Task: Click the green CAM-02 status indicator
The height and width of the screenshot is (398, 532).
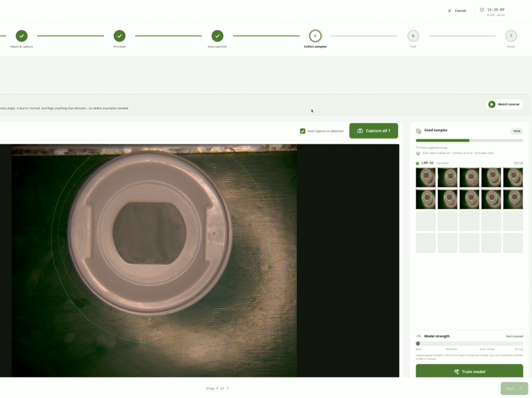Action: [x=418, y=163]
